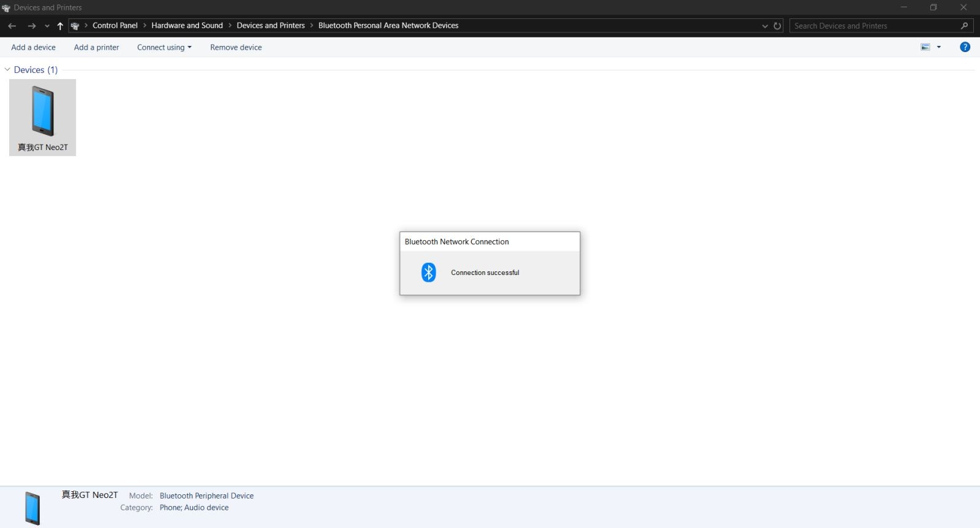Click the Back navigation arrow

[x=12, y=26]
